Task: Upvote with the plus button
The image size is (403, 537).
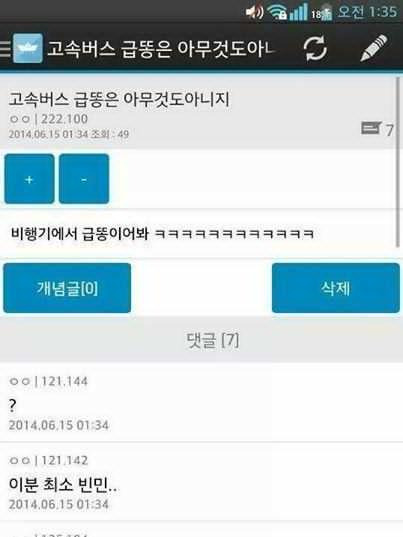Action: coord(29,179)
